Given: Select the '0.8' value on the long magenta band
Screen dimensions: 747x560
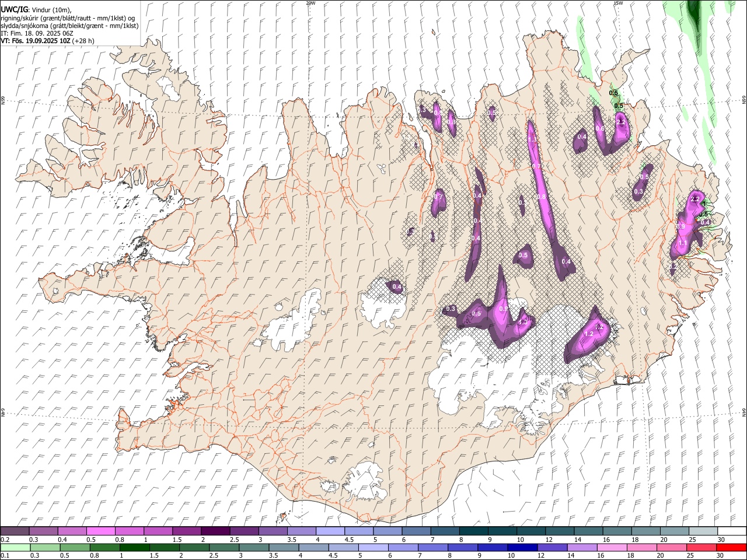Looking at the screenshot, I should coord(541,197).
